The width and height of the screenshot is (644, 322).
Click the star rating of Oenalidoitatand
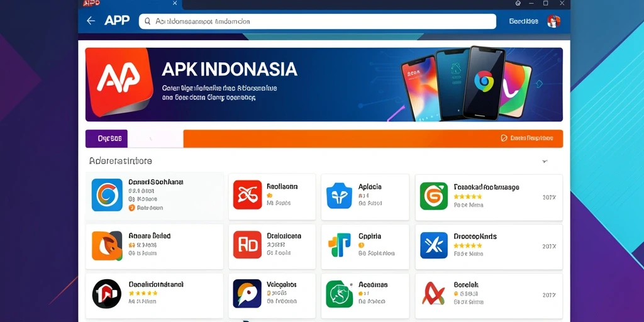pos(143,293)
